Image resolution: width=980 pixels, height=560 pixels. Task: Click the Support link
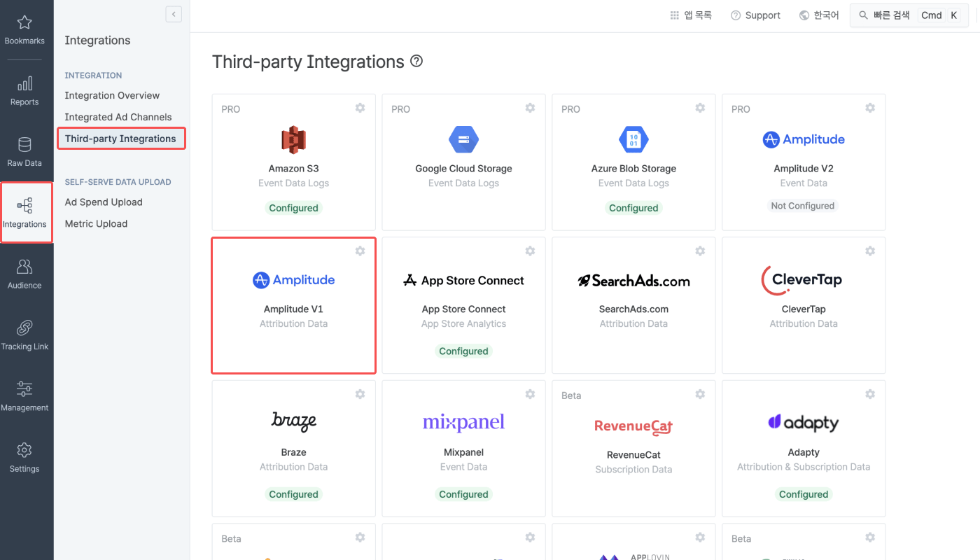coord(755,15)
